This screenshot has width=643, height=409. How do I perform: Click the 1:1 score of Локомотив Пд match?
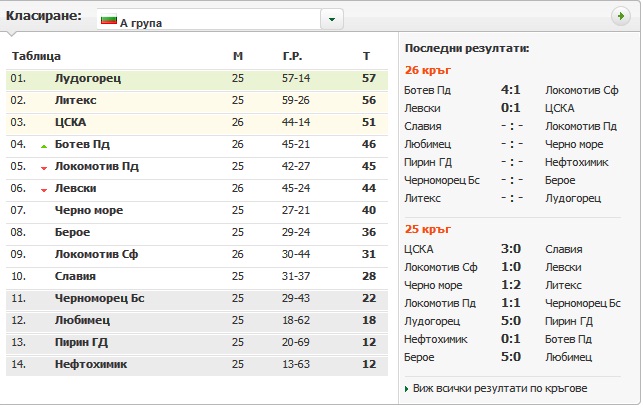(x=511, y=303)
